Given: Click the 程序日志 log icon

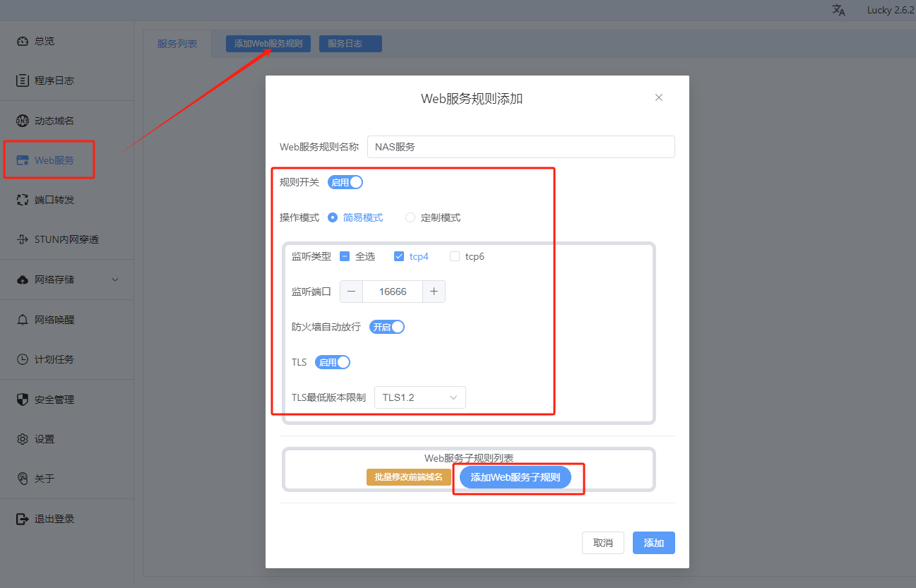Looking at the screenshot, I should pos(23,80).
